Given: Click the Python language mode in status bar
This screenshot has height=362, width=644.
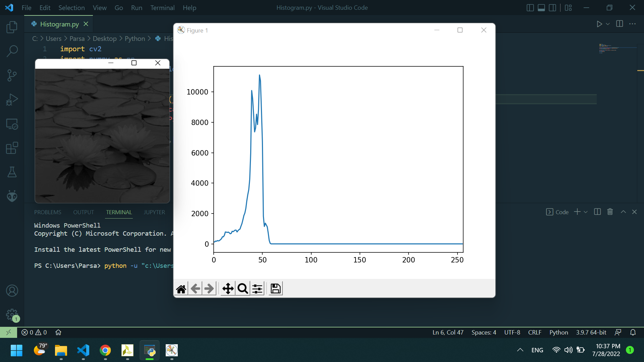Looking at the screenshot, I should 558,332.
